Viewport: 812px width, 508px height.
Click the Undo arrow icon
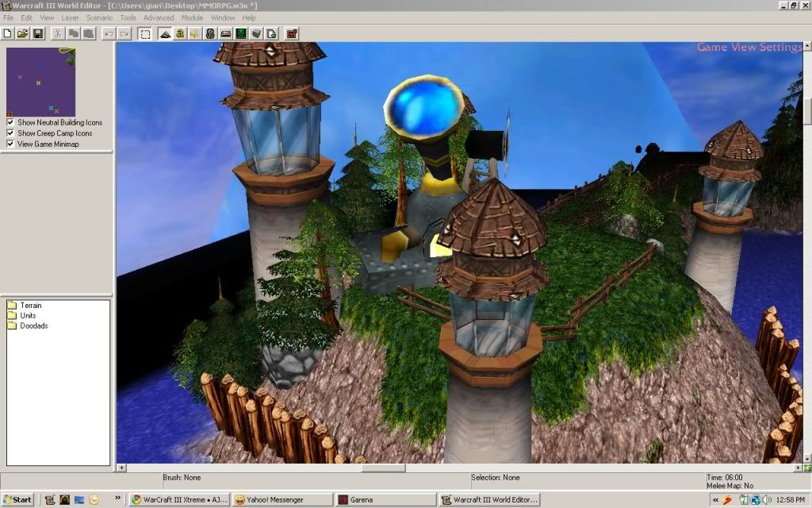click(x=109, y=33)
